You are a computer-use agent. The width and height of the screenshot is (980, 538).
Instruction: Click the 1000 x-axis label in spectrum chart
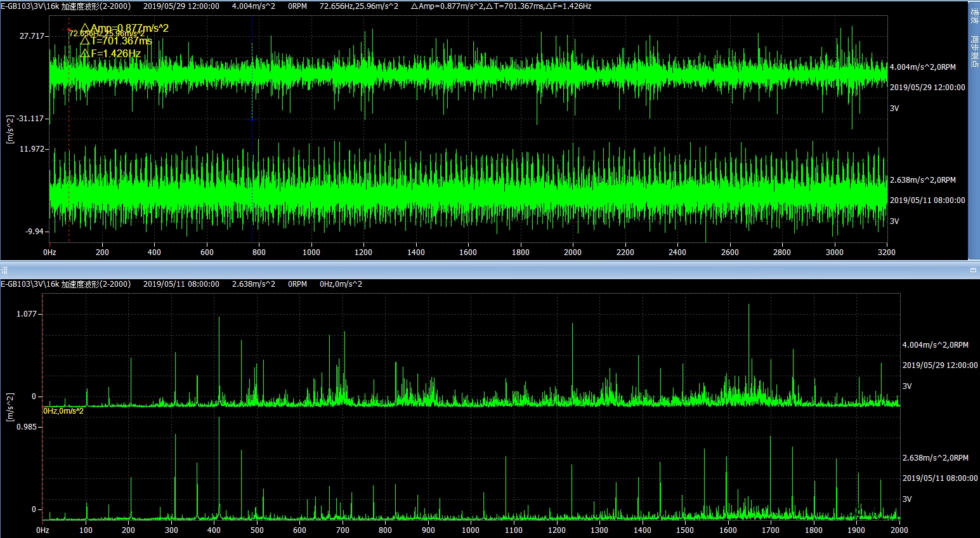pyautogui.click(x=471, y=530)
